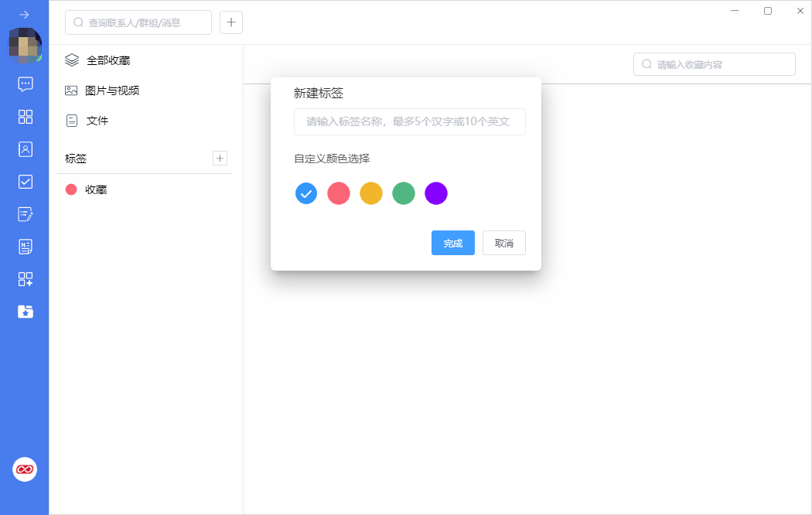812x515 pixels.
Task: Open the notes pencil icon in sidebar
Action: point(25,214)
